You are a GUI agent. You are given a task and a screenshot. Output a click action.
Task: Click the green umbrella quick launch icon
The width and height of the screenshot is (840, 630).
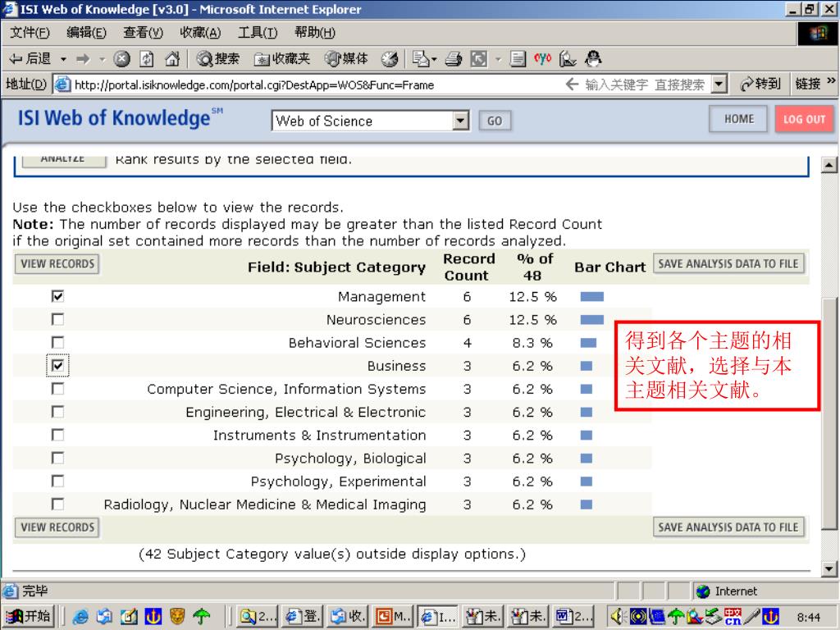[202, 617]
